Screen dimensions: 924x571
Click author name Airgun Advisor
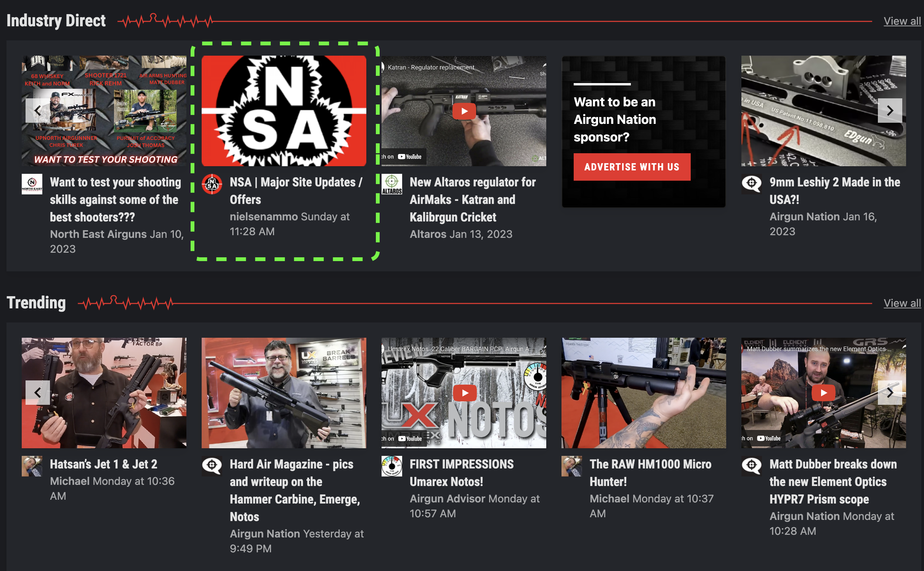pyautogui.click(x=448, y=499)
